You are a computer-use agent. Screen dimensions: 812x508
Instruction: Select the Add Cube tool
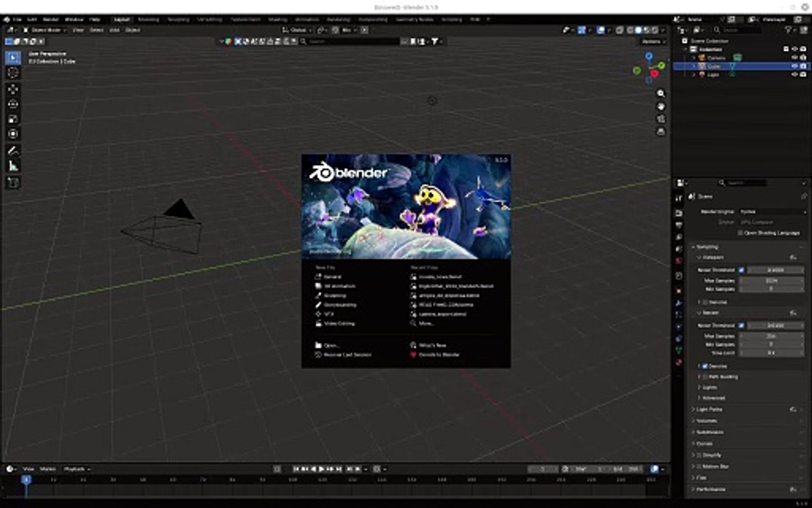point(13,183)
